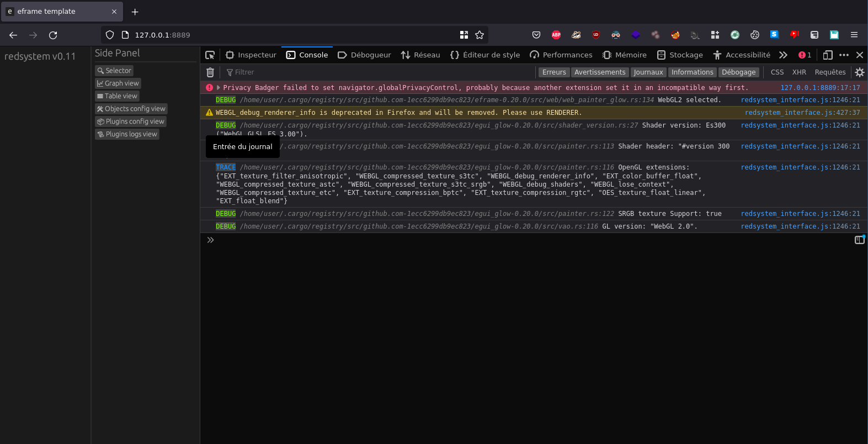Toggle Avertissements log filter
Image resolution: width=868 pixels, height=444 pixels.
600,72
